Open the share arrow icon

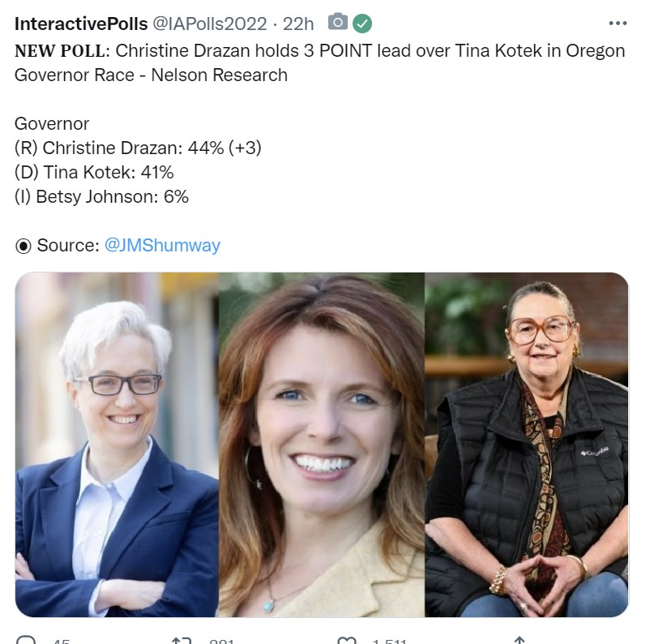[x=519, y=640]
